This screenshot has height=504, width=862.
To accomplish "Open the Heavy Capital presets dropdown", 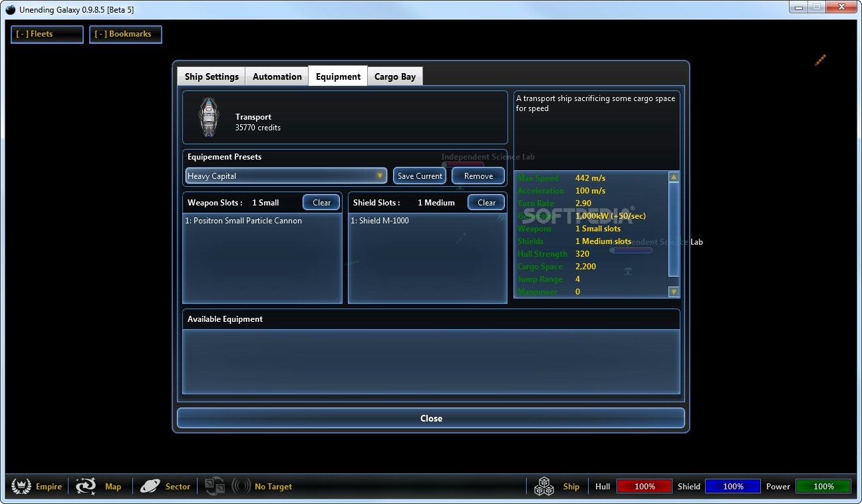I will (x=286, y=176).
